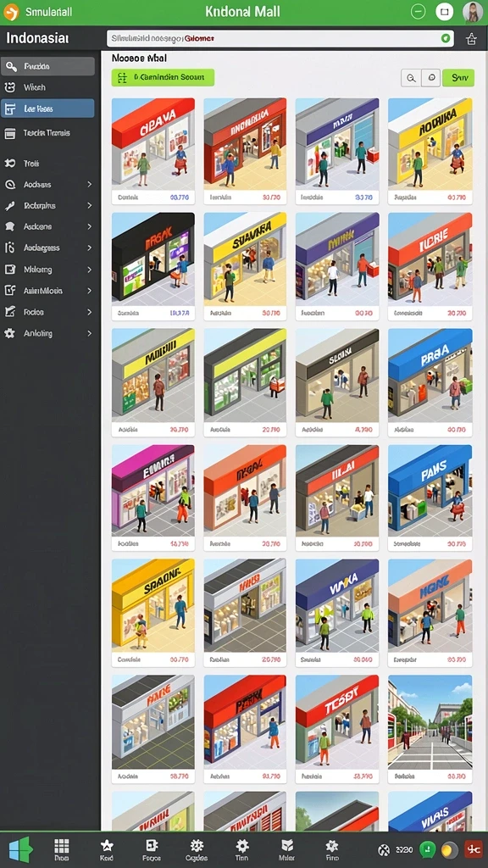
Task: Open the pink-roofed store thumbnail
Action: click(153, 491)
